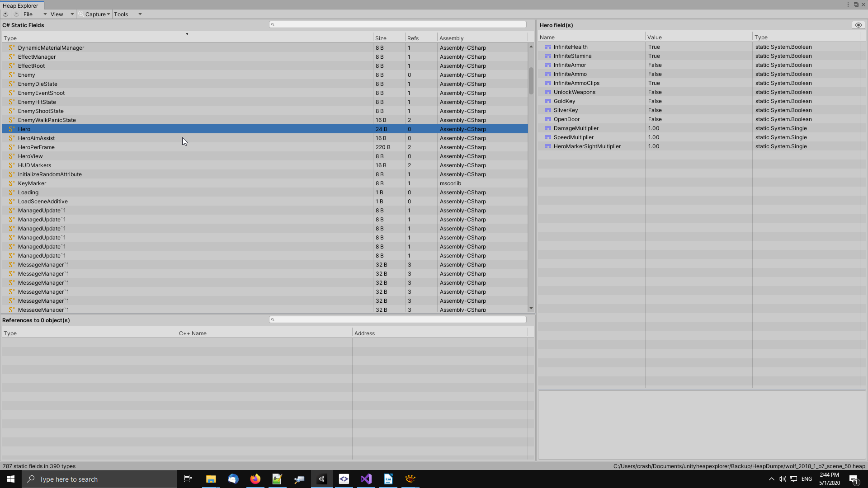
Task: Select the HeroAimAssist row
Action: click(x=36, y=138)
